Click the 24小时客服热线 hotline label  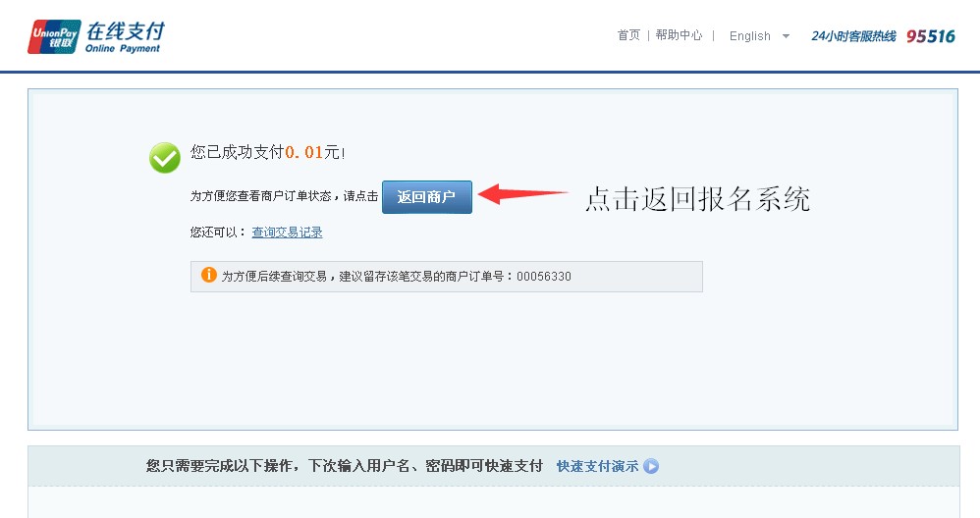tap(853, 36)
